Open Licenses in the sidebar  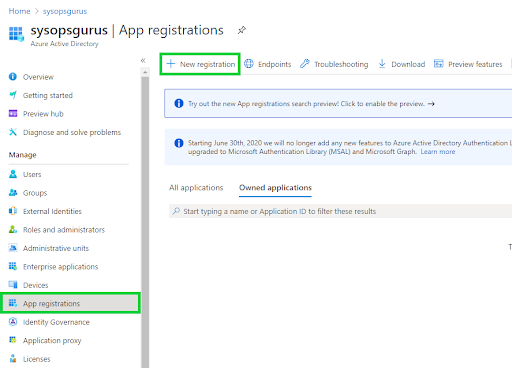coord(36,359)
